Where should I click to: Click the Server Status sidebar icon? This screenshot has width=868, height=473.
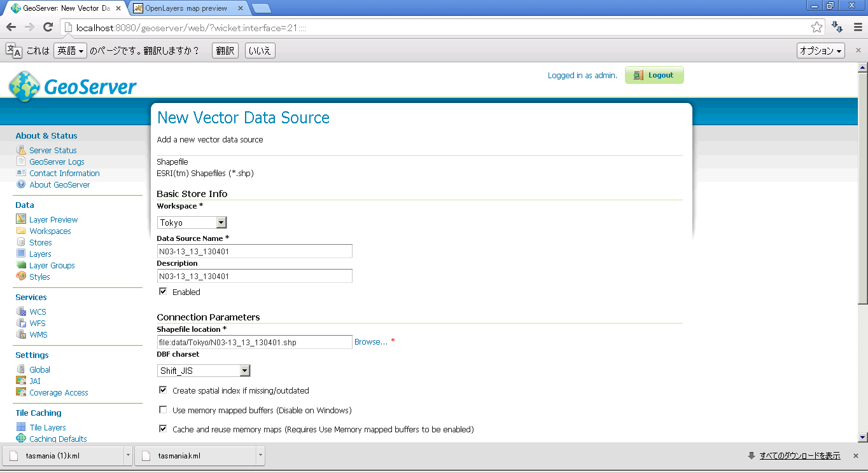[x=21, y=150]
